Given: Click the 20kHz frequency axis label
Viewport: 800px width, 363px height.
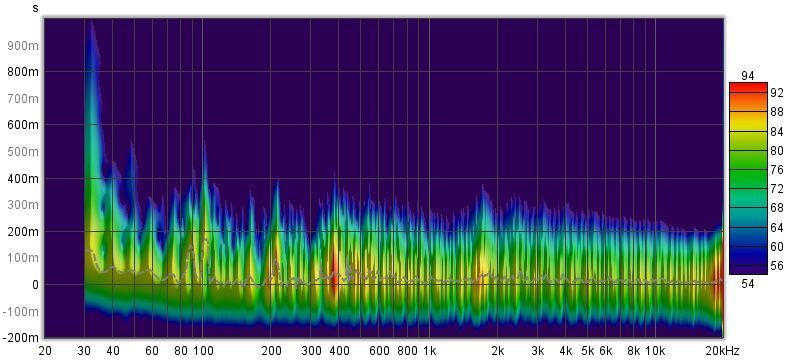Looking at the screenshot, I should coord(722,351).
